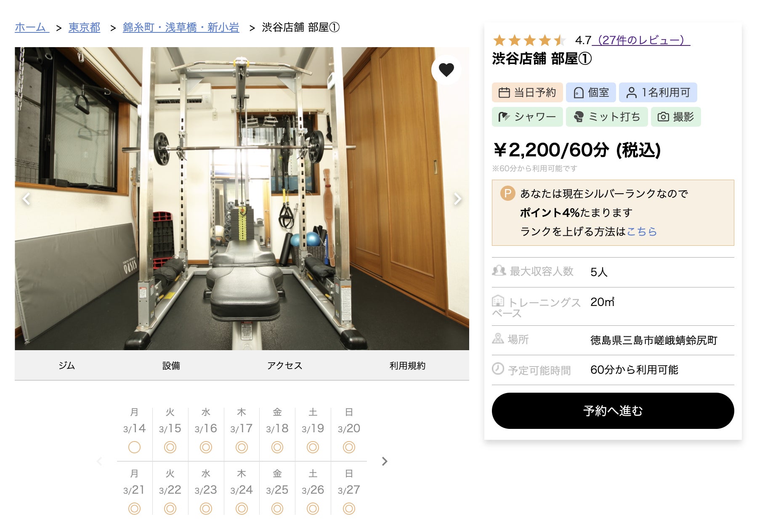Click the calendar icon in 当日予約 tag
The width and height of the screenshot is (765, 532).
point(504,93)
